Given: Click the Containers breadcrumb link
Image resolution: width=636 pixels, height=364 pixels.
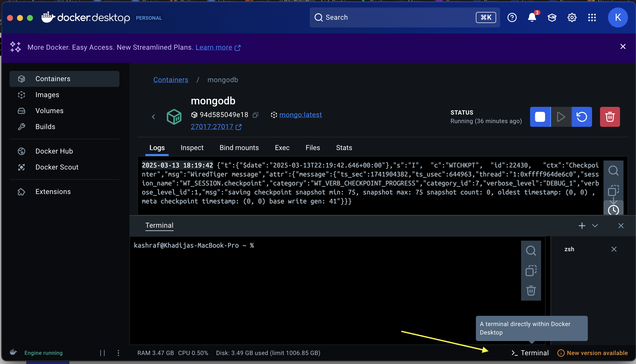Looking at the screenshot, I should (x=171, y=80).
